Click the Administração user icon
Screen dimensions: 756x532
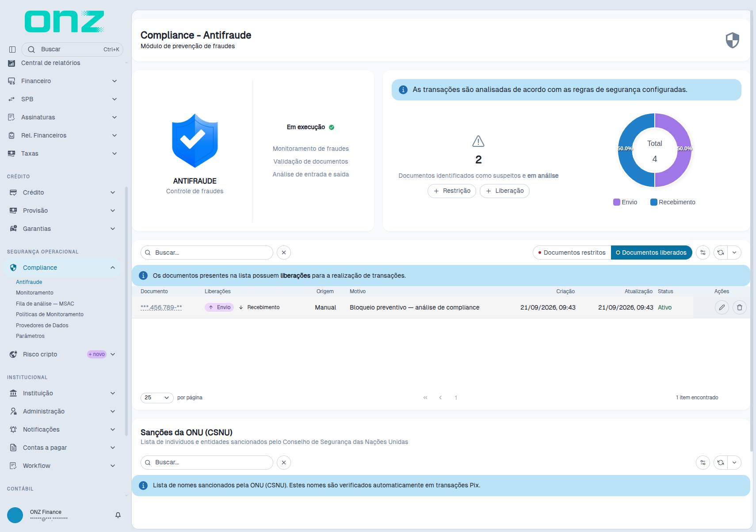(x=13, y=411)
